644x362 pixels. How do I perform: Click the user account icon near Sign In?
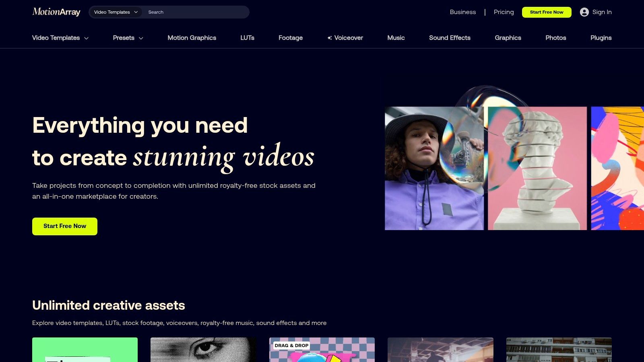click(584, 12)
